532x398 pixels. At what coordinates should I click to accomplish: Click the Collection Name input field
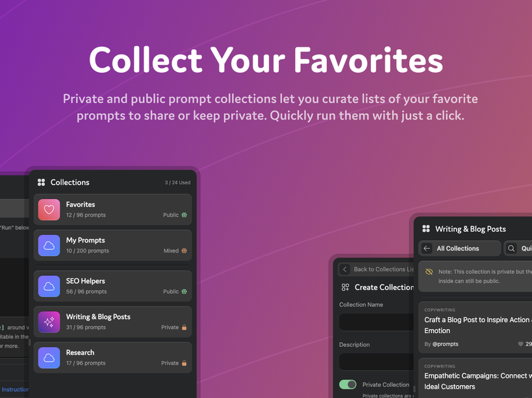click(376, 322)
